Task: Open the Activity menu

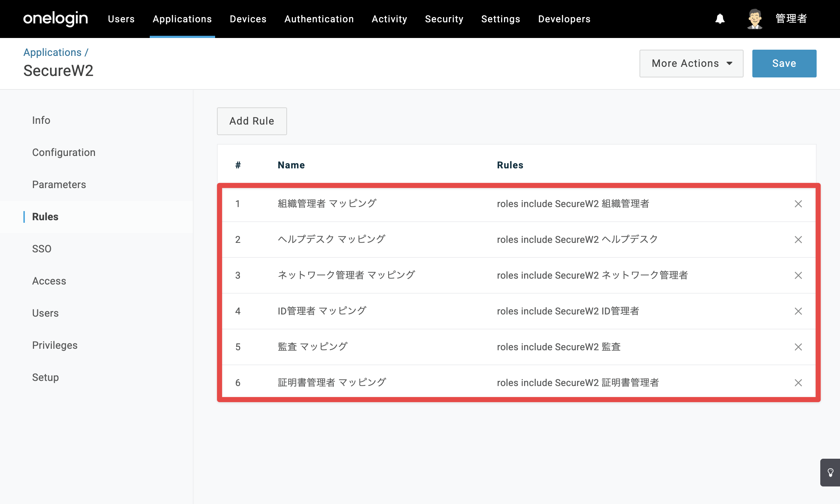Action: click(389, 19)
